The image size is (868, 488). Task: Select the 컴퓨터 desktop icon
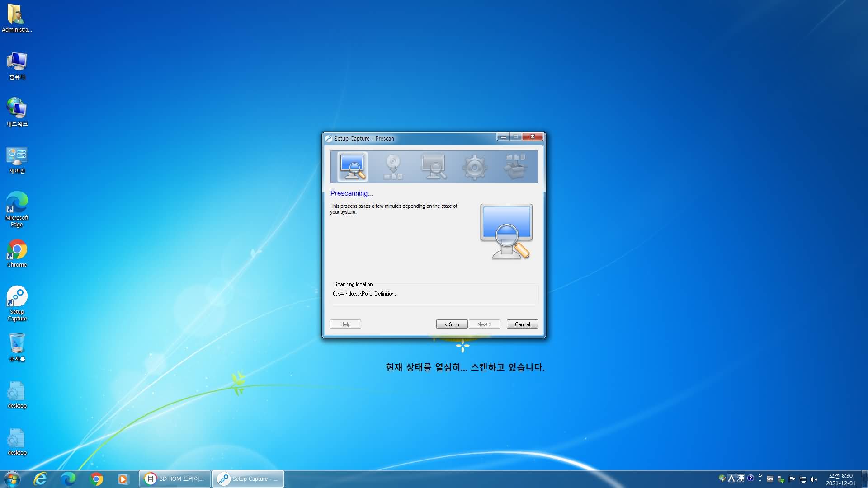[17, 66]
